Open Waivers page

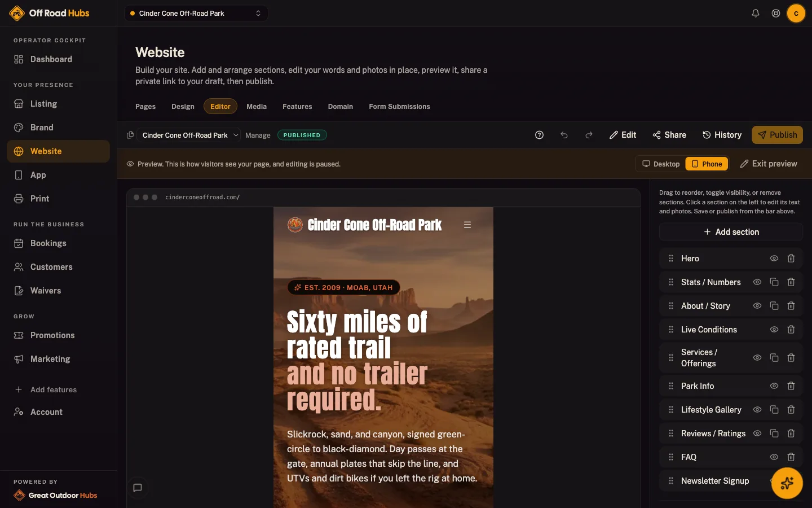pos(58,291)
